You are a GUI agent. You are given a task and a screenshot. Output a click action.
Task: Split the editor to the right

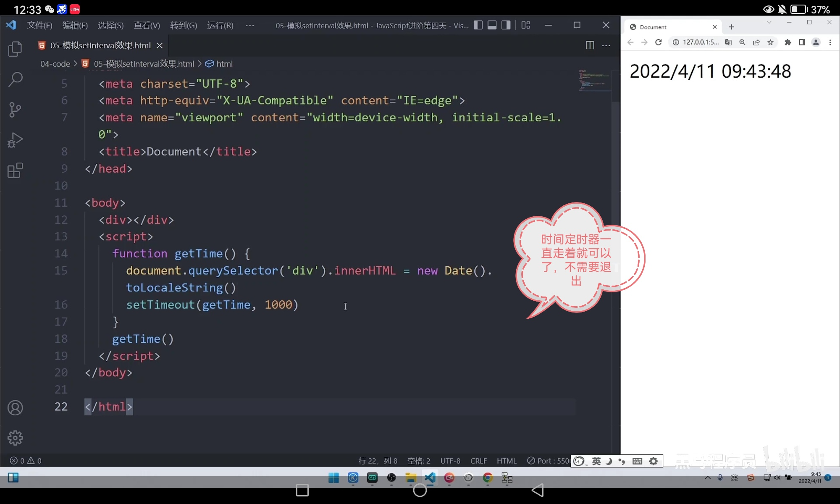point(590,45)
